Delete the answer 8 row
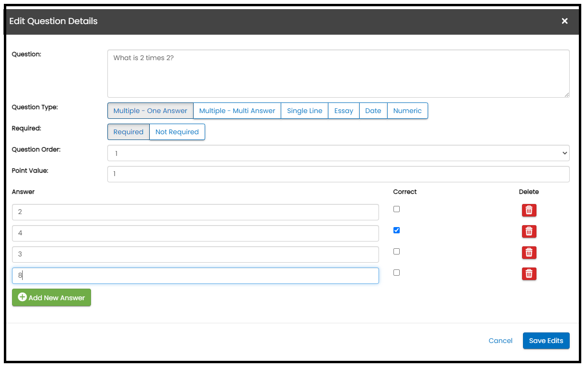The width and height of the screenshot is (588, 369). coord(529,274)
